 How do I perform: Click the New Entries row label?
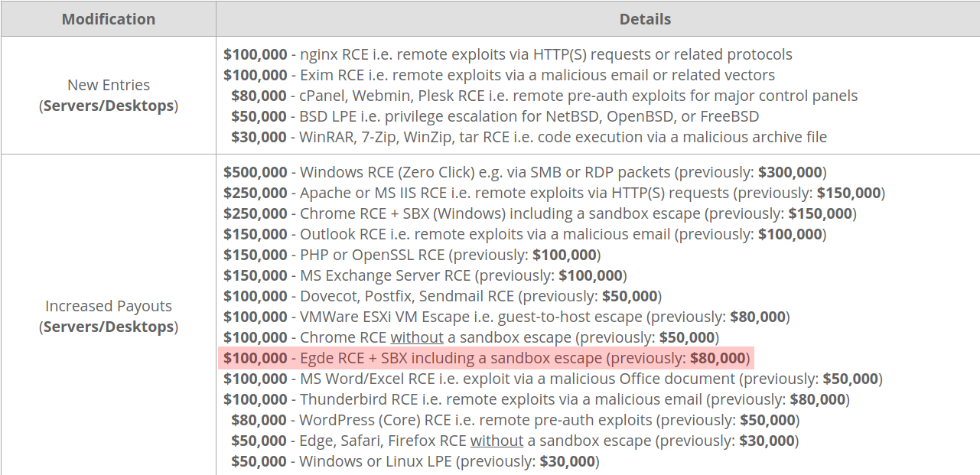pyautogui.click(x=109, y=85)
